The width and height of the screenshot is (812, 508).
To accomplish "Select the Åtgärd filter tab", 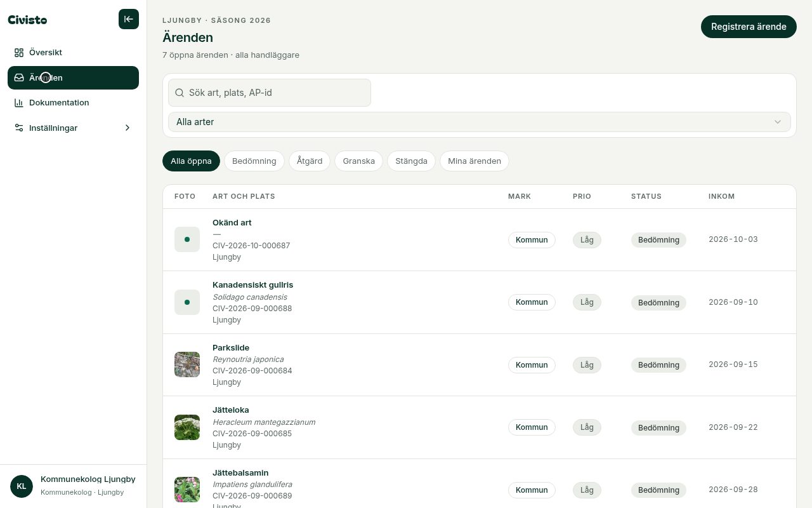I will click(x=310, y=161).
